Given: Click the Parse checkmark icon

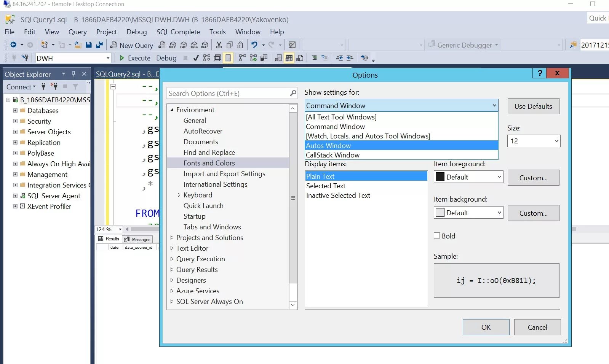Looking at the screenshot, I should pyautogui.click(x=196, y=58).
